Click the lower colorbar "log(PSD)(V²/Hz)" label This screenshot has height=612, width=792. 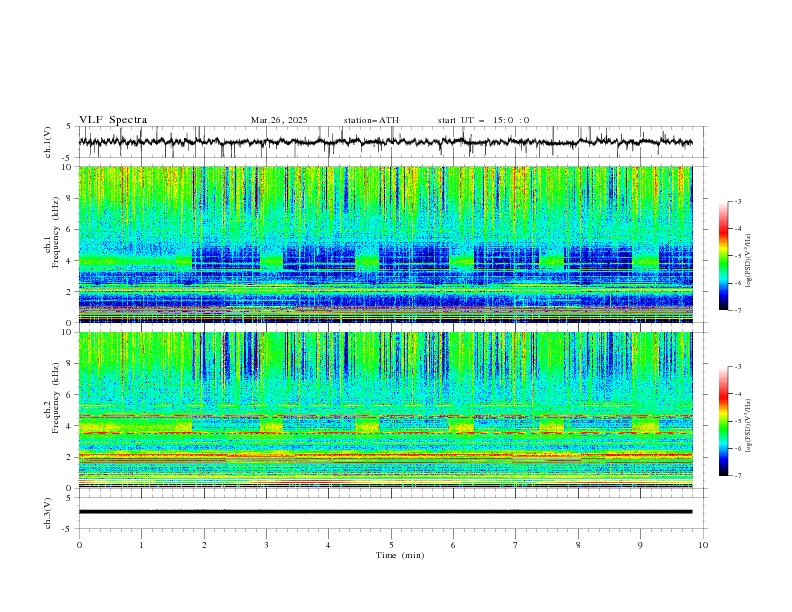pos(748,425)
